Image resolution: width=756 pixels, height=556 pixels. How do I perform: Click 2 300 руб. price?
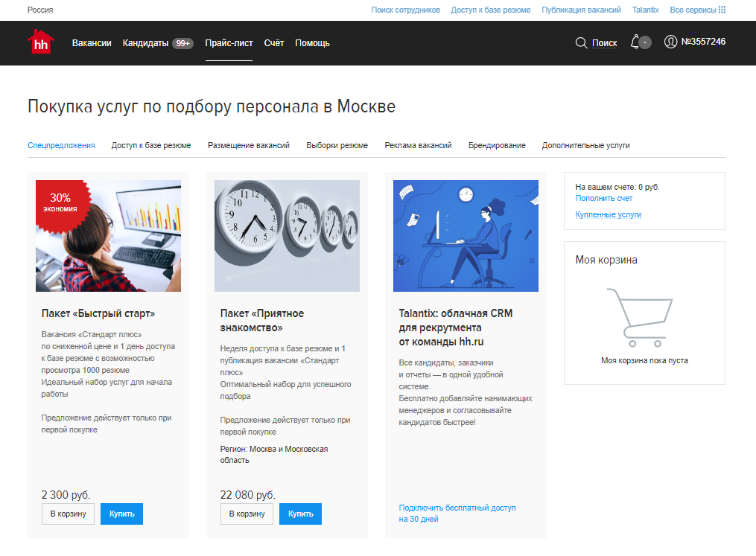coord(66,495)
